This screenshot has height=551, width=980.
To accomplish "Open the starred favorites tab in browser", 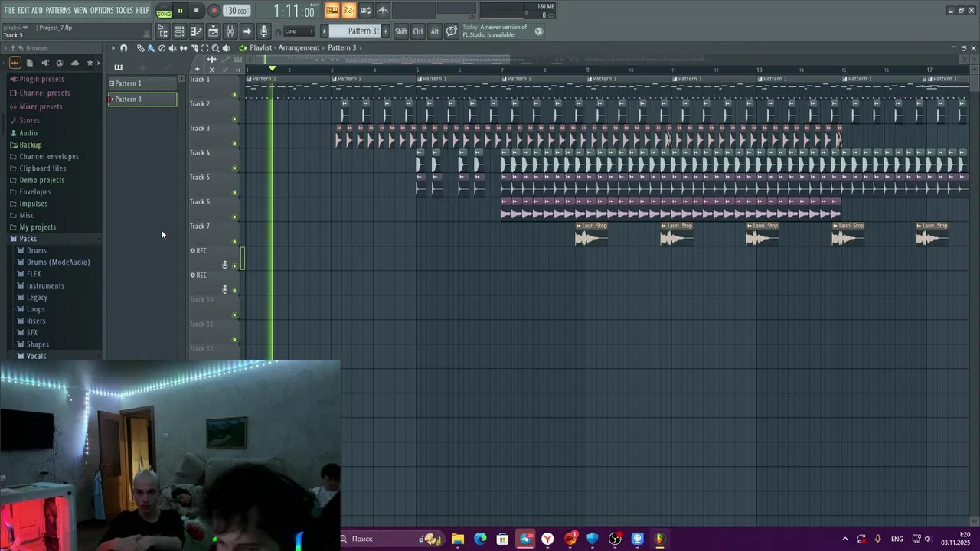I will pyautogui.click(x=90, y=63).
